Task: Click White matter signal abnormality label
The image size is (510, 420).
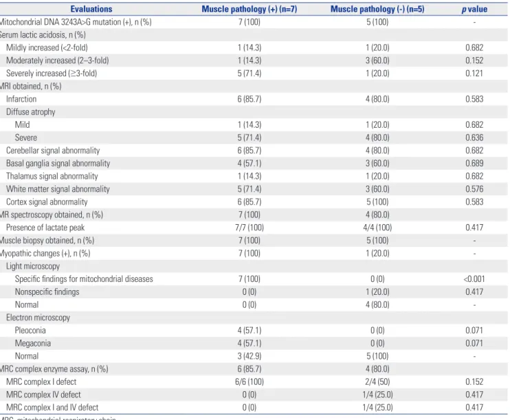Action: (58, 189)
